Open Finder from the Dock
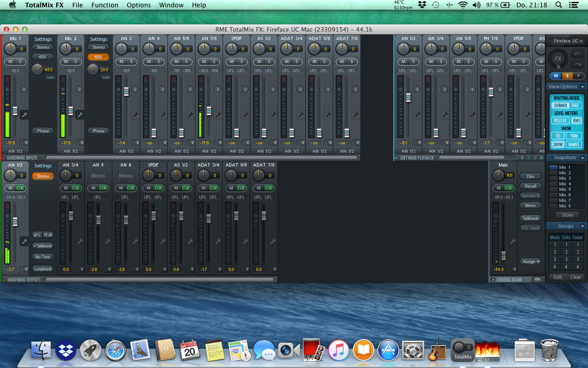 point(41,351)
